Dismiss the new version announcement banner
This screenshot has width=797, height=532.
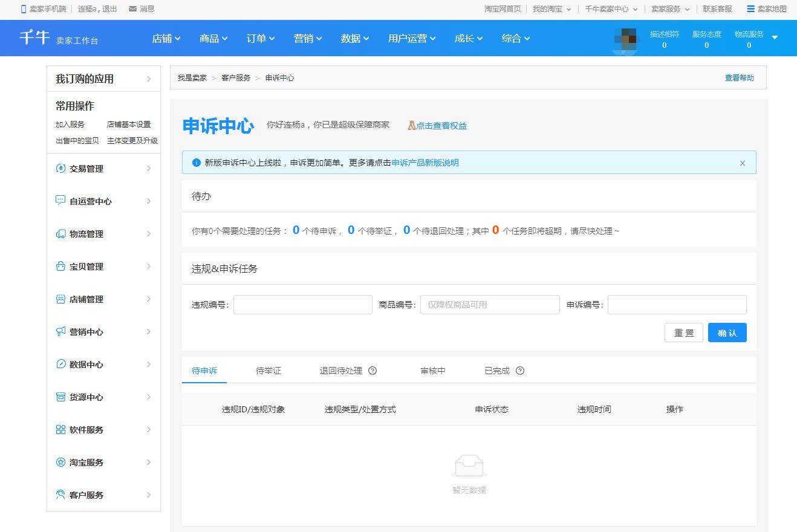click(x=743, y=162)
